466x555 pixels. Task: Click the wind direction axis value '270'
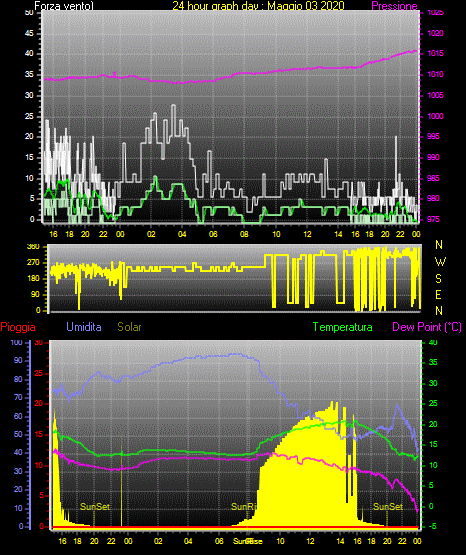[33, 263]
